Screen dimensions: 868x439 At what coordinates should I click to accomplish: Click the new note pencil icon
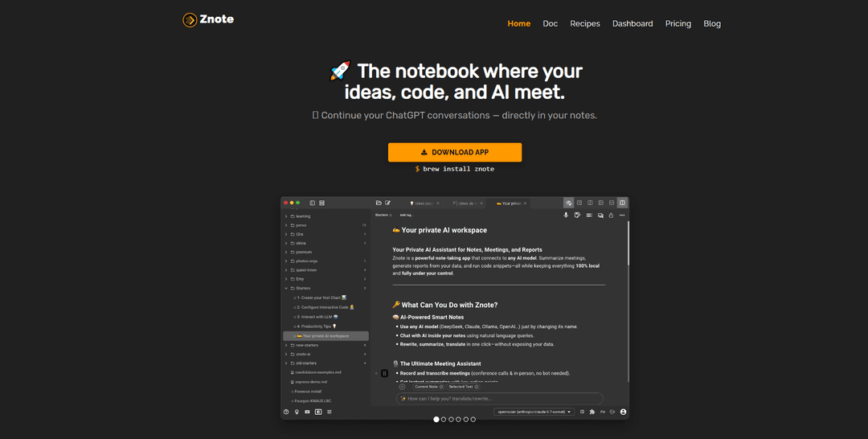(x=388, y=203)
